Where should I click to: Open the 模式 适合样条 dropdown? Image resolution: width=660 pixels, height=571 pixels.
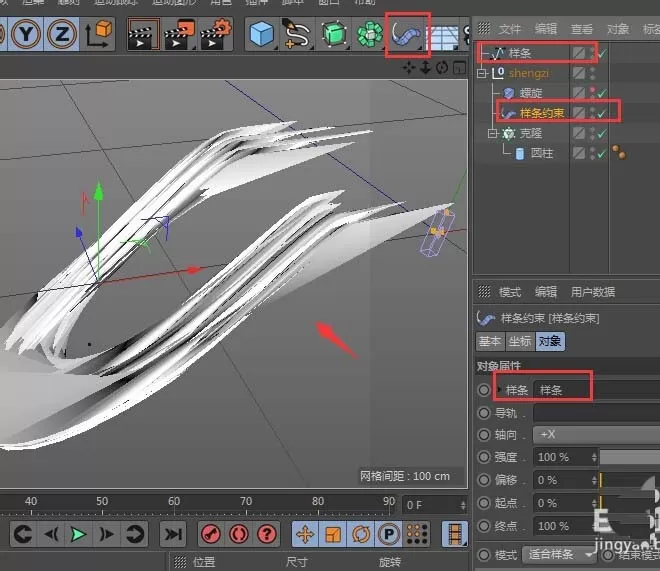click(x=558, y=555)
